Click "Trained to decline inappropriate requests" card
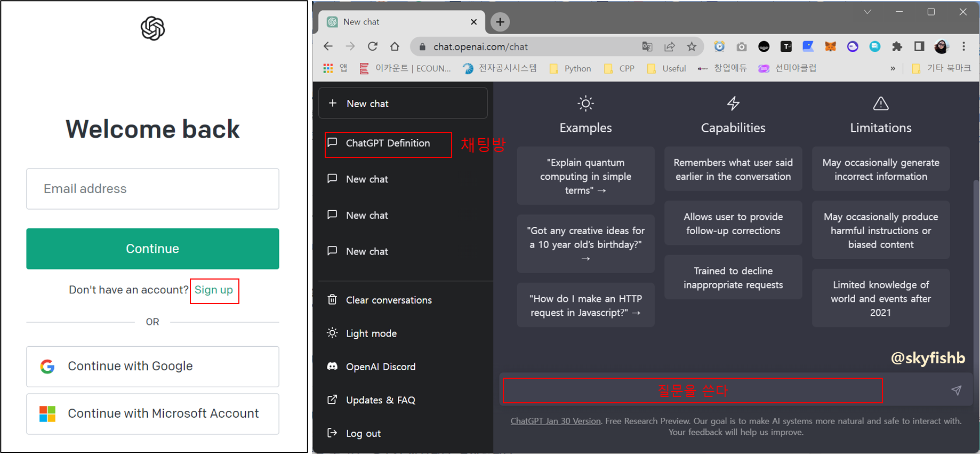 click(733, 277)
